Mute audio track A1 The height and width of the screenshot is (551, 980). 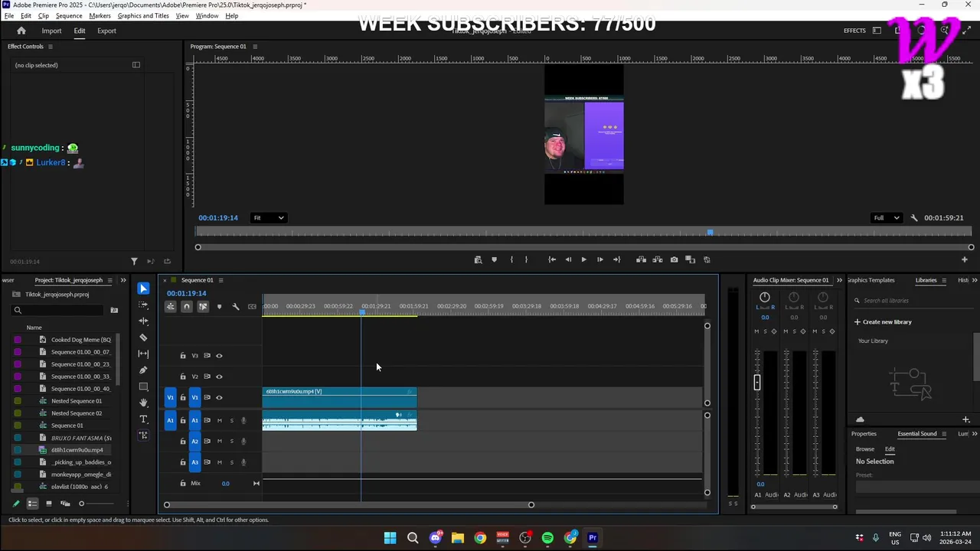[x=220, y=420]
